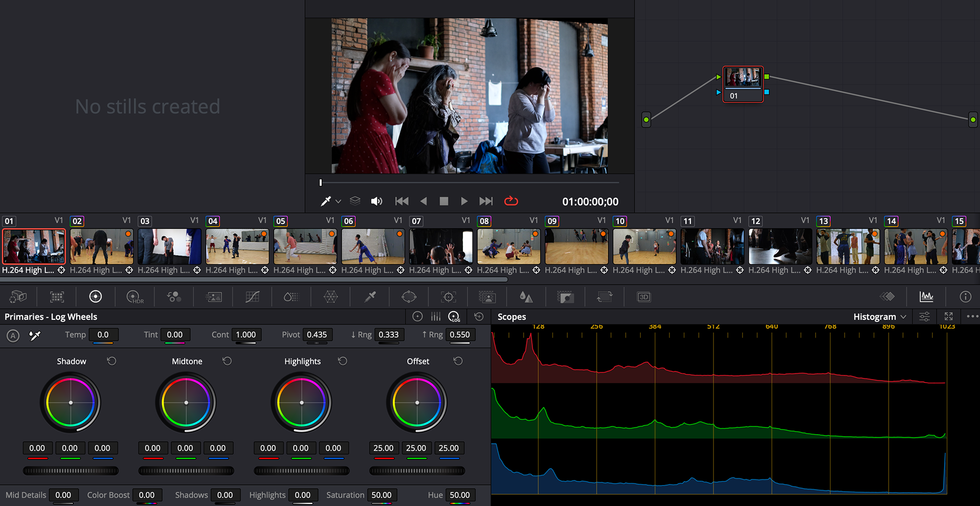Open the Magic Mask palette

point(487,297)
